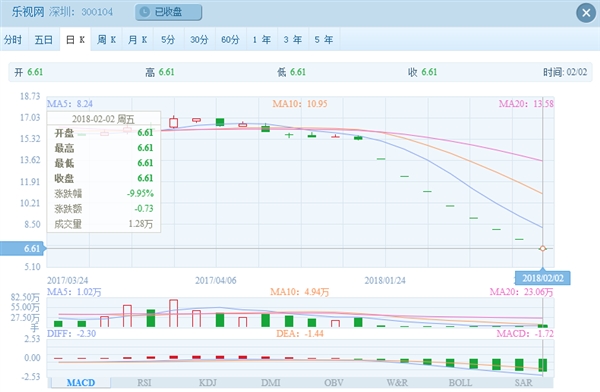Image resolution: width=600 pixels, height=392 pixels.
Task: Click the 2017/03/24 date axis label
Action: (68, 281)
